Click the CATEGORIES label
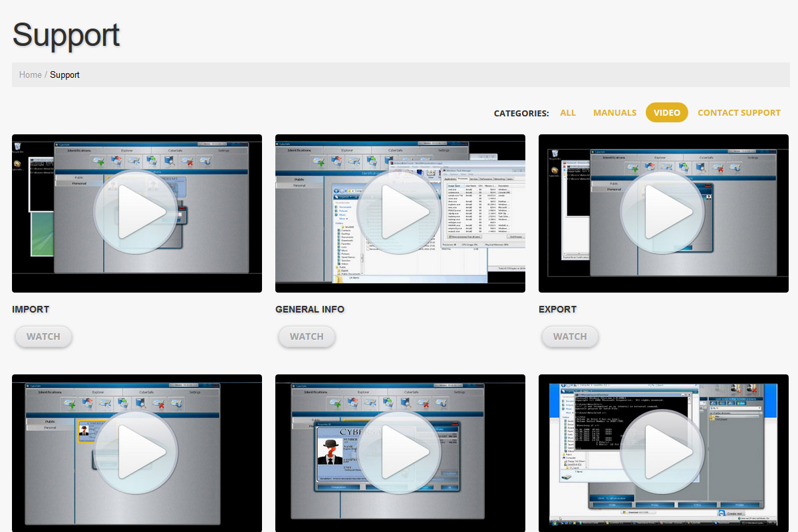Viewport: 798px width, 532px height. tap(521, 114)
